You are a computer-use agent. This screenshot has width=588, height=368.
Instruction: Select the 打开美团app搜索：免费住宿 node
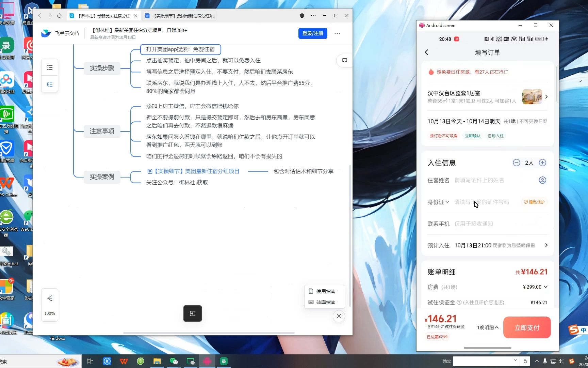click(x=180, y=49)
